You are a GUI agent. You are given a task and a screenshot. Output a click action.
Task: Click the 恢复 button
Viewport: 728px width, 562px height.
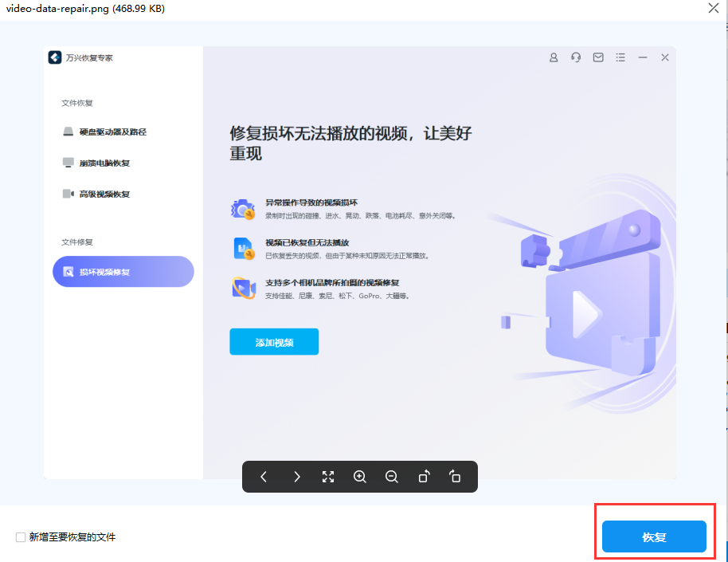pos(655,536)
